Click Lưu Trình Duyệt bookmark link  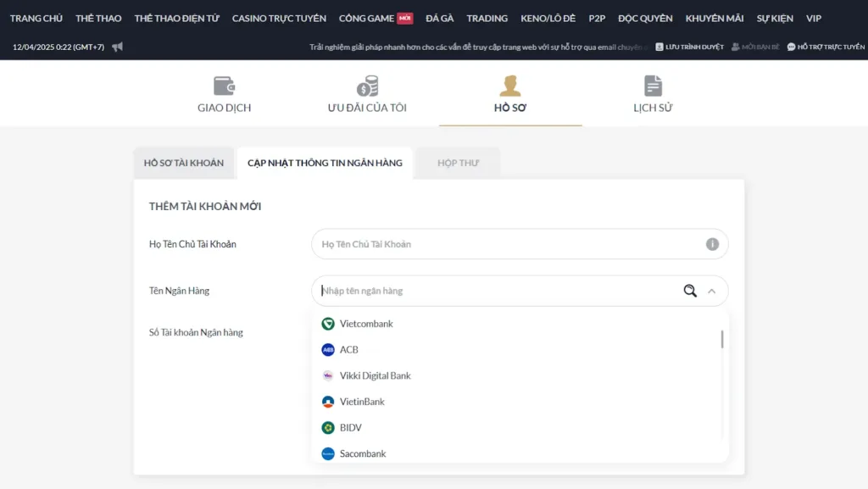point(689,47)
